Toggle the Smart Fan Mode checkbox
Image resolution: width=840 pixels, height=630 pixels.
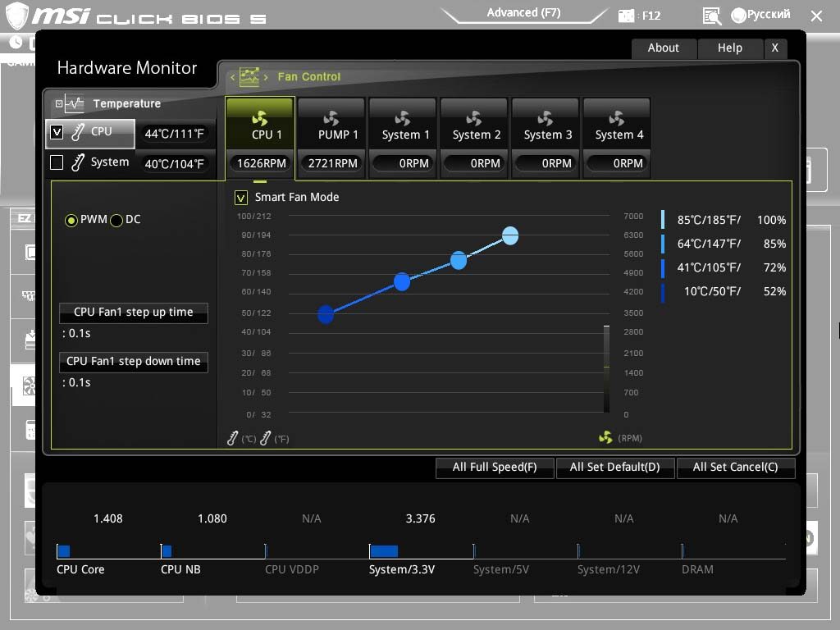pyautogui.click(x=241, y=199)
